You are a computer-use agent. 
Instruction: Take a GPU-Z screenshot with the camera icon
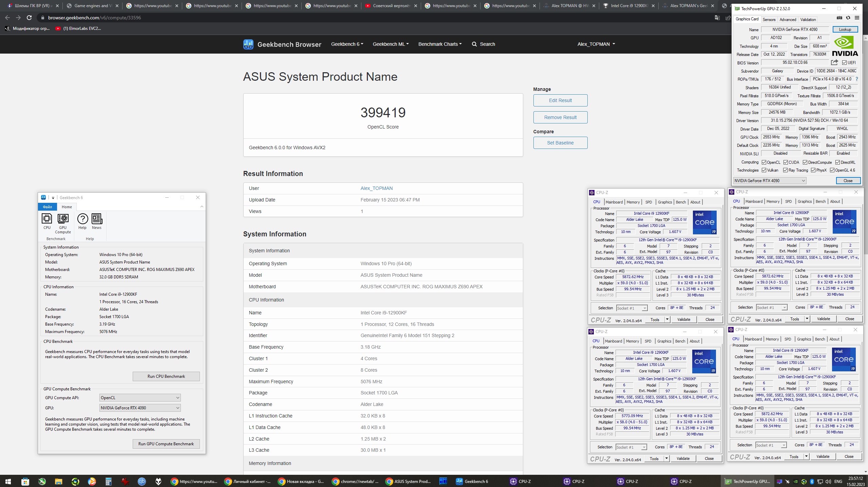coord(839,18)
